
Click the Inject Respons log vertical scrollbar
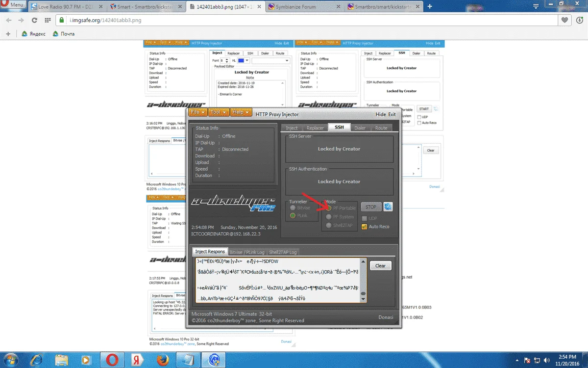(x=363, y=280)
